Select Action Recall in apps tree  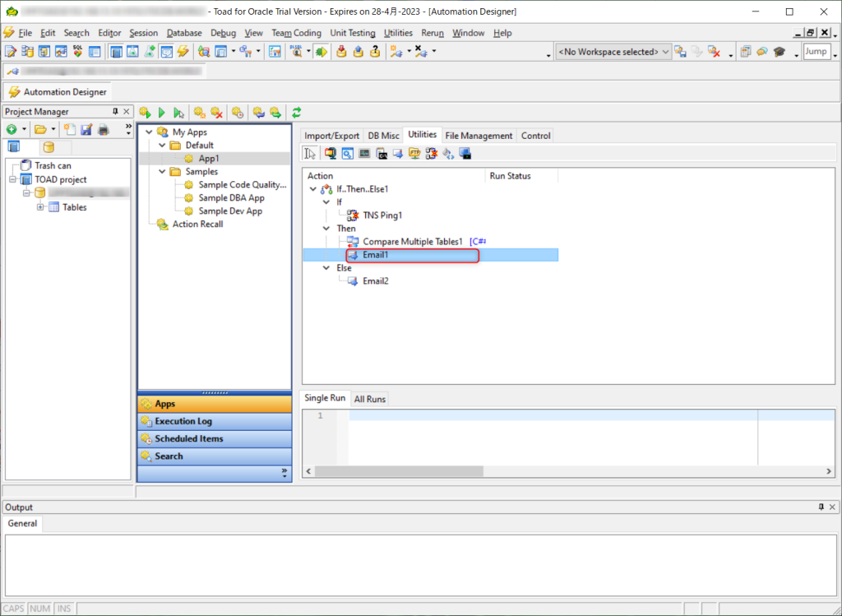click(197, 225)
